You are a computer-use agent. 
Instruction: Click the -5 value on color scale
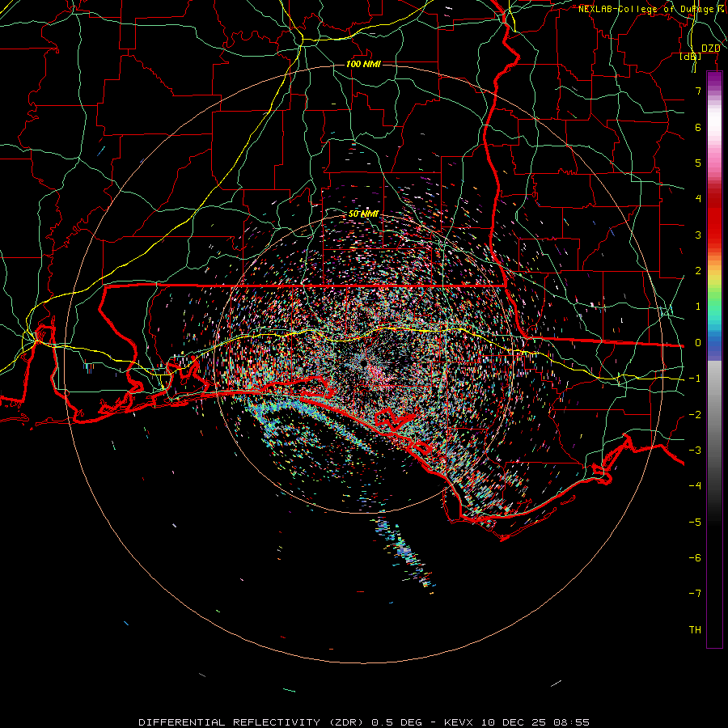(x=695, y=523)
